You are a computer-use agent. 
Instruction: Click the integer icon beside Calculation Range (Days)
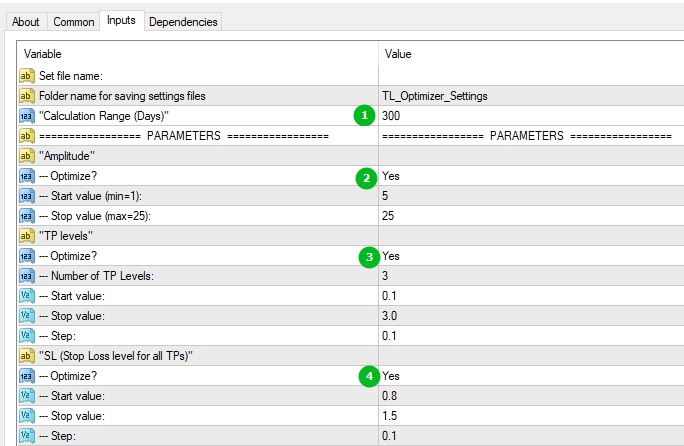pyautogui.click(x=27, y=116)
